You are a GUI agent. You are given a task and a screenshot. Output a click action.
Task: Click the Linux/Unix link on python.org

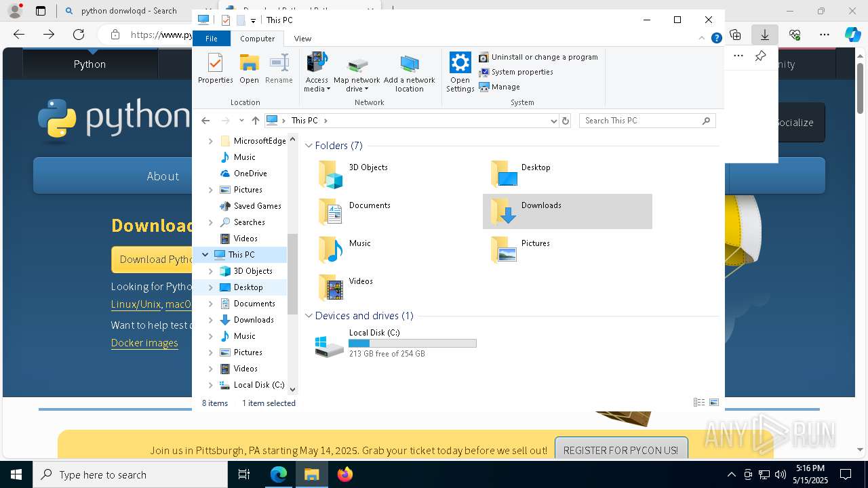pyautogui.click(x=136, y=305)
